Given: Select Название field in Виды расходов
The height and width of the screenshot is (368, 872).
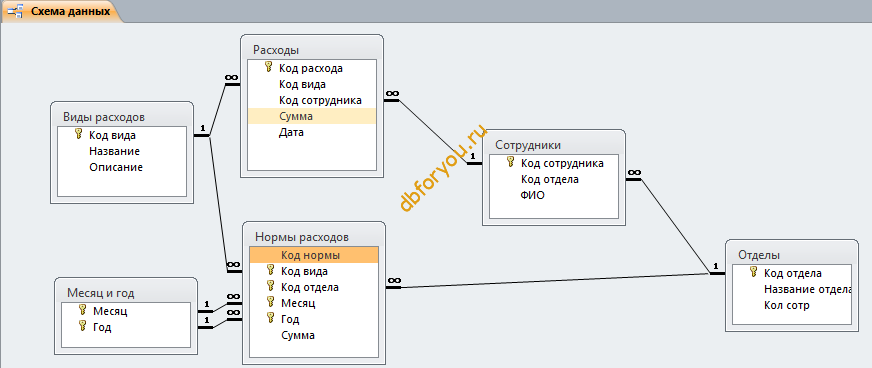Looking at the screenshot, I should (x=122, y=151).
